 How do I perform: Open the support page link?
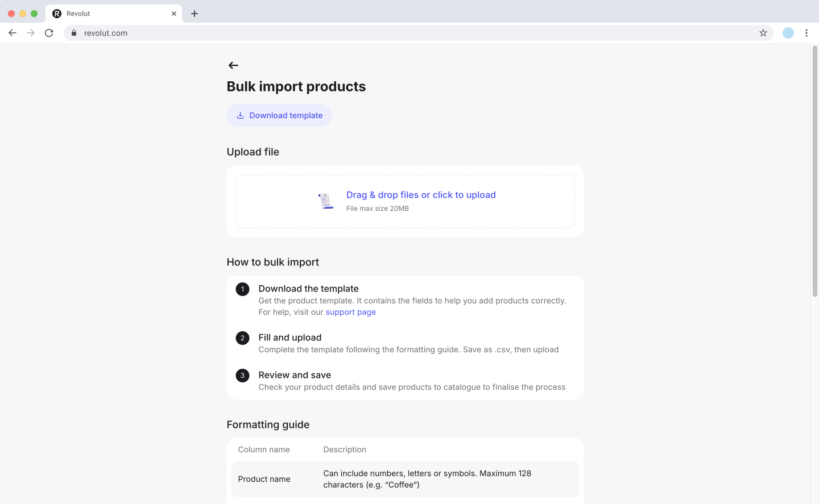pos(350,312)
